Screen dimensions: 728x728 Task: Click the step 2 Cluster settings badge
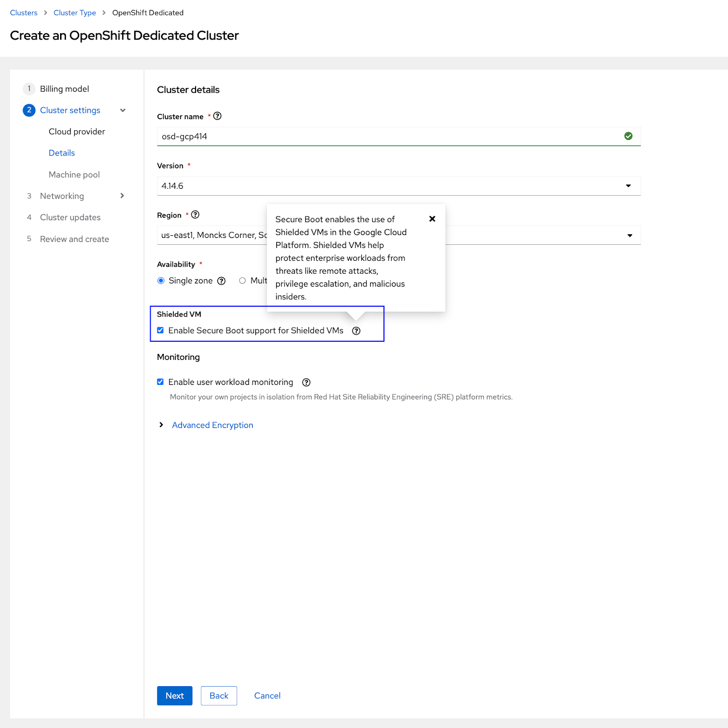29,110
